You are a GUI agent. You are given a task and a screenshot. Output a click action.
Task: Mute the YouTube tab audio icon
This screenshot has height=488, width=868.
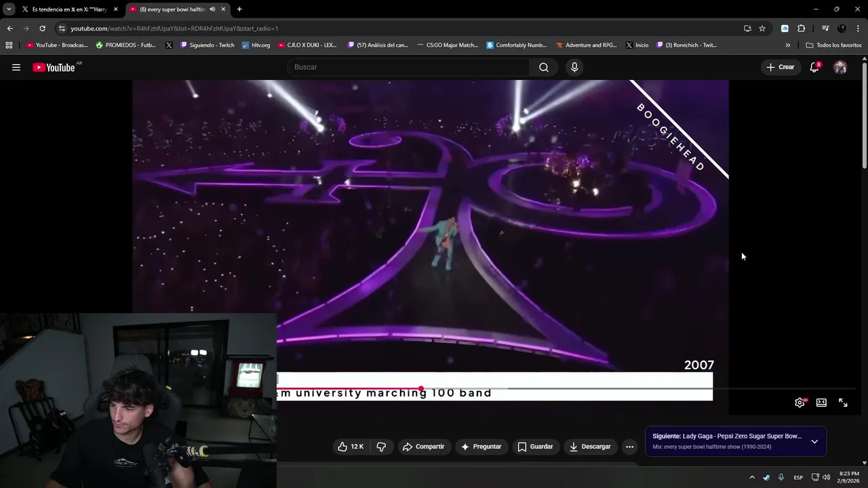(212, 9)
